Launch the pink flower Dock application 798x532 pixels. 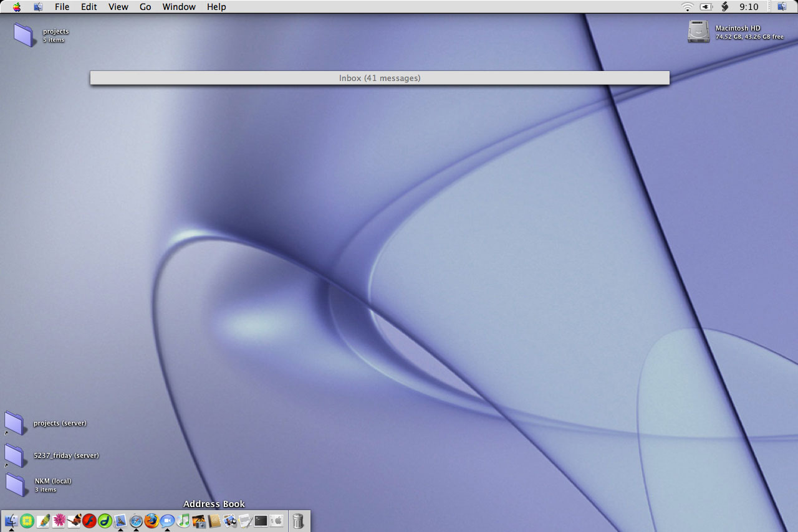click(59, 521)
